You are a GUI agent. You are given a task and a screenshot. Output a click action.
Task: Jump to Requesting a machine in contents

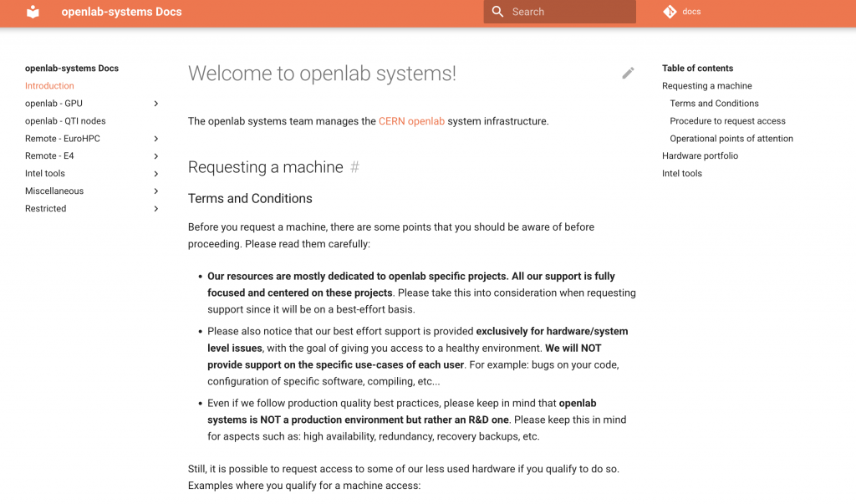[x=707, y=86]
